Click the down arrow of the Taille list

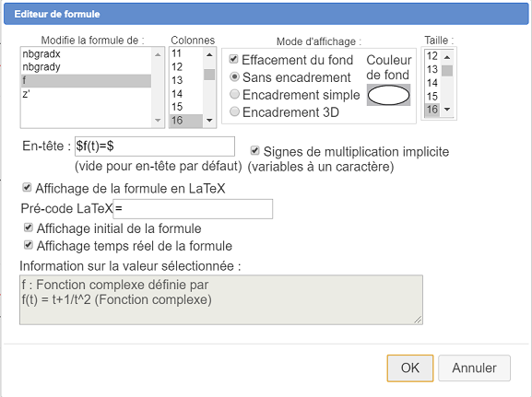coord(447,110)
